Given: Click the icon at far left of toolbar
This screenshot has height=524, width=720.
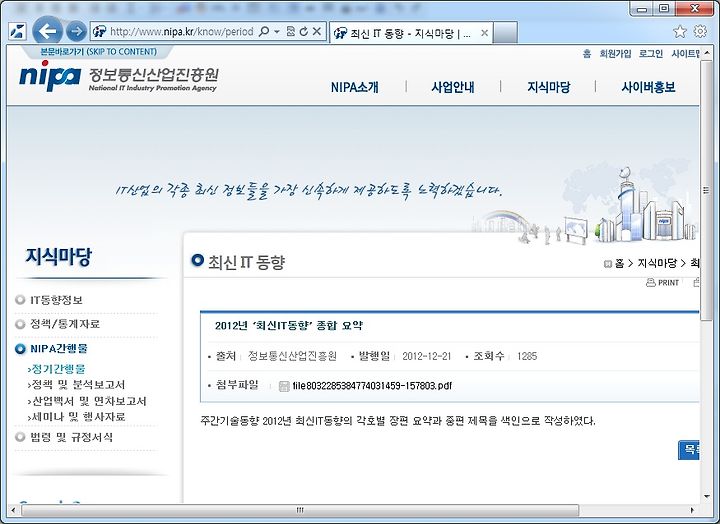Looking at the screenshot, I should click(x=18, y=31).
